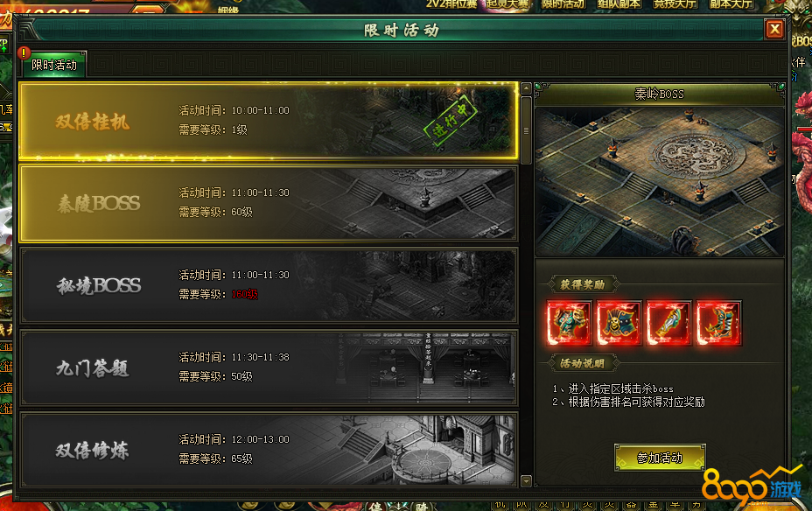The height and width of the screenshot is (511, 812).
Task: Click the activity list scrollbar handle
Action: pos(526,130)
